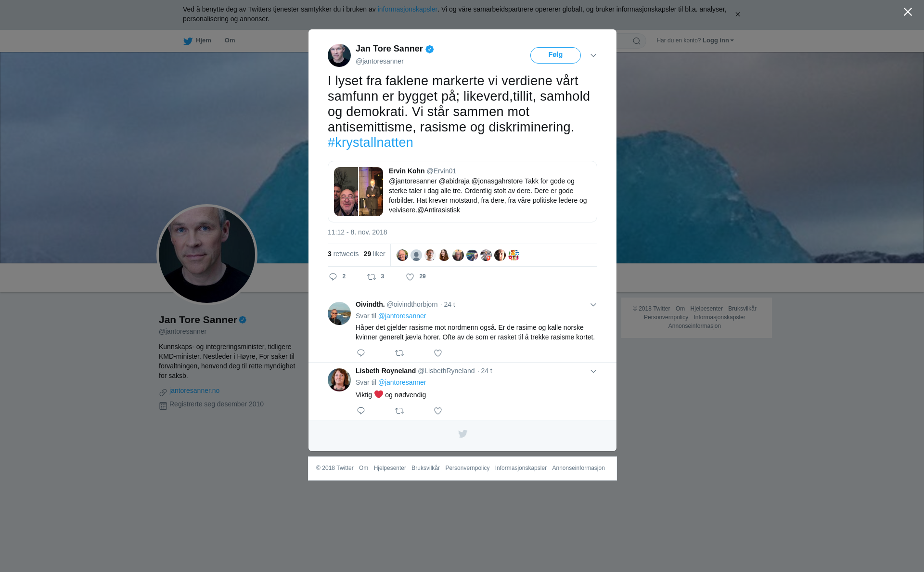Open the Ervin Kohn quoted tweet image
This screenshot has width=924, height=572.
coord(359,192)
